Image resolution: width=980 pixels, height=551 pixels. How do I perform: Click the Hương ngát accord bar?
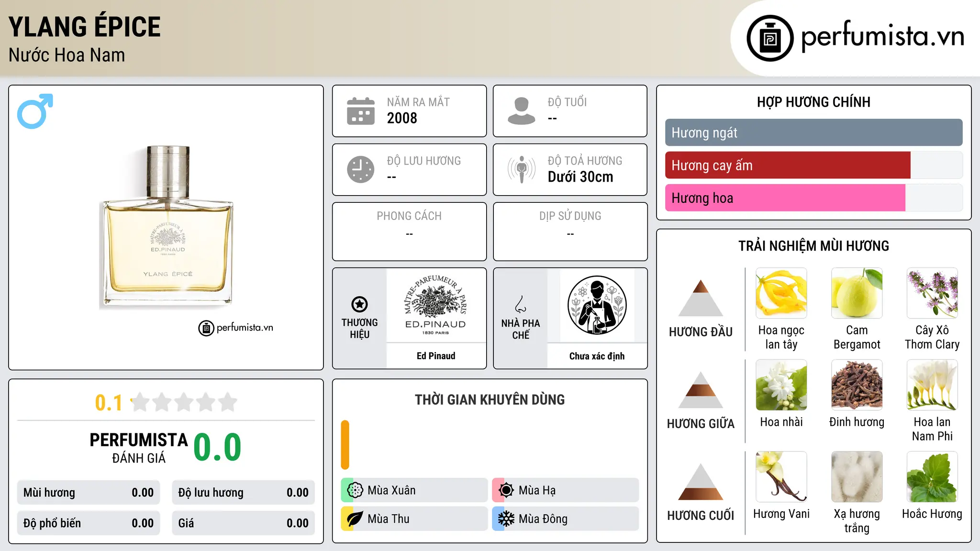813,132
